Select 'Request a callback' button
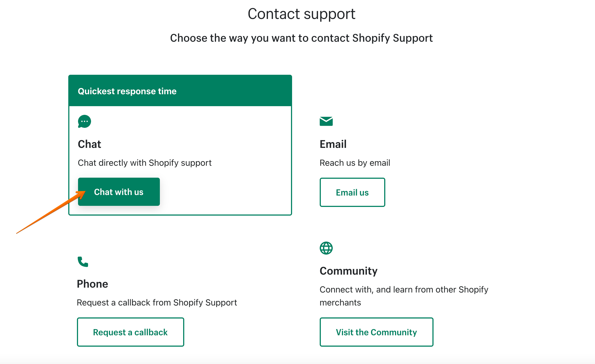 pos(130,332)
